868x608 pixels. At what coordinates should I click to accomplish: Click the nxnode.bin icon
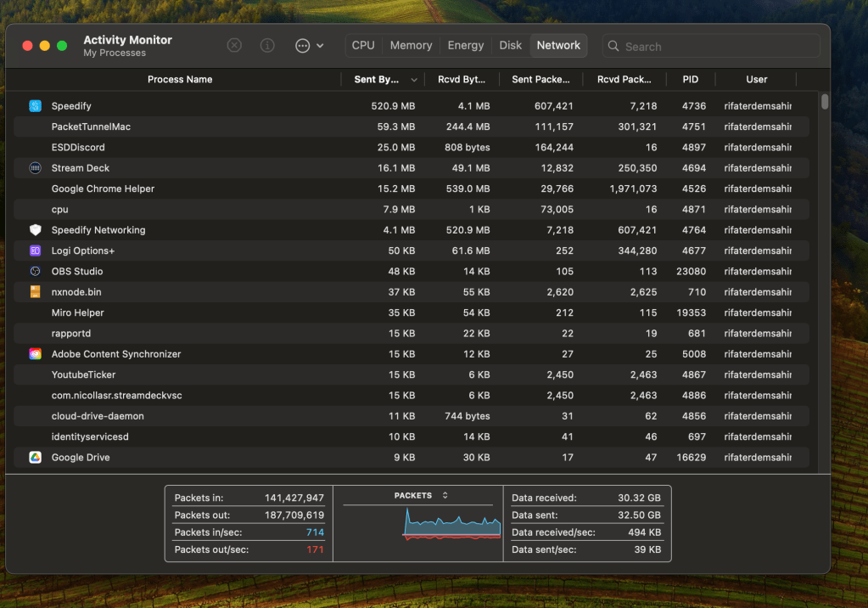(x=35, y=292)
